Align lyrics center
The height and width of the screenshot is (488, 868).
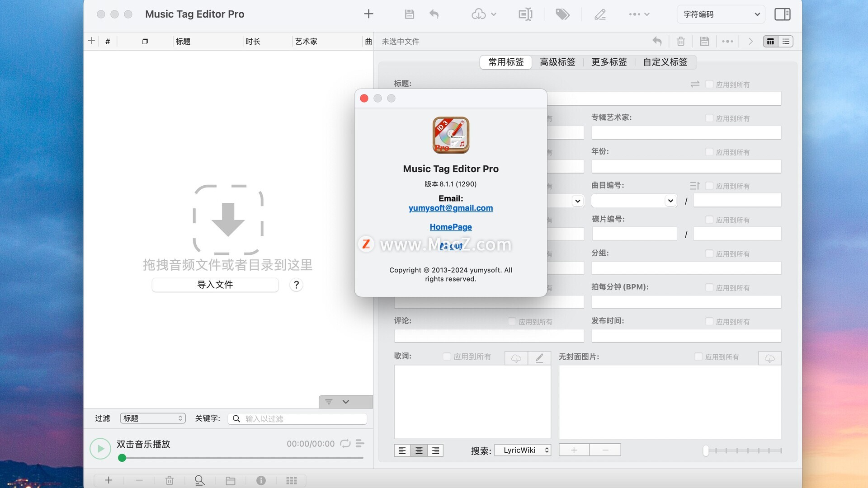(419, 450)
